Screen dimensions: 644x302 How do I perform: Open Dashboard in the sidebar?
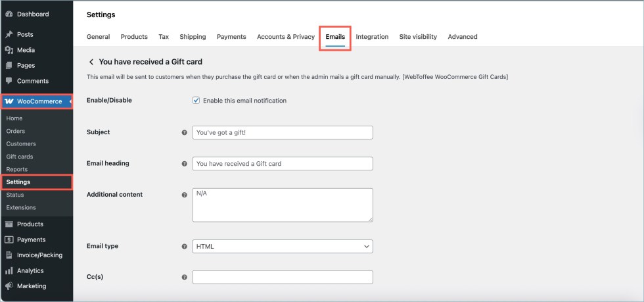tap(33, 14)
